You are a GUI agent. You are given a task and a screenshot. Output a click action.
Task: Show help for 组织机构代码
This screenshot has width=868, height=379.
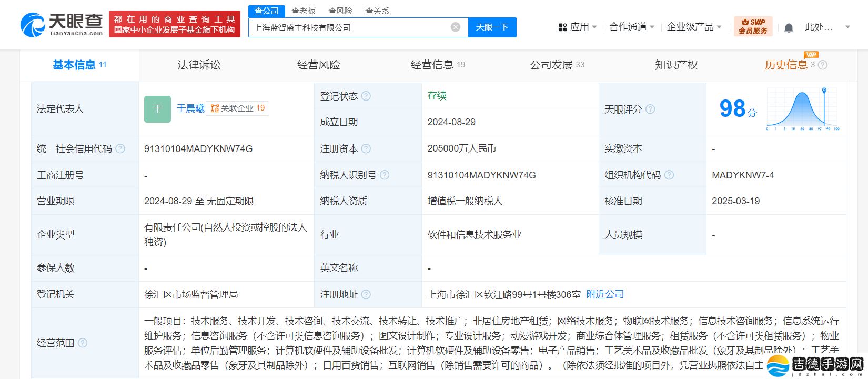pyautogui.click(x=669, y=175)
